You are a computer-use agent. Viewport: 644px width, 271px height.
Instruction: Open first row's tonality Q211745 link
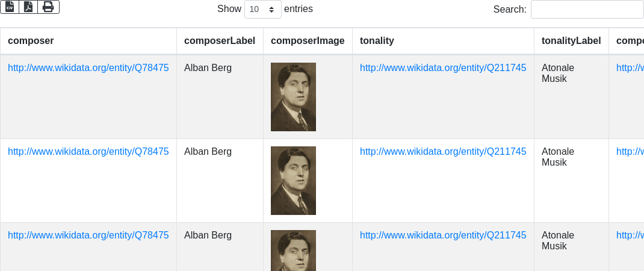443,67
